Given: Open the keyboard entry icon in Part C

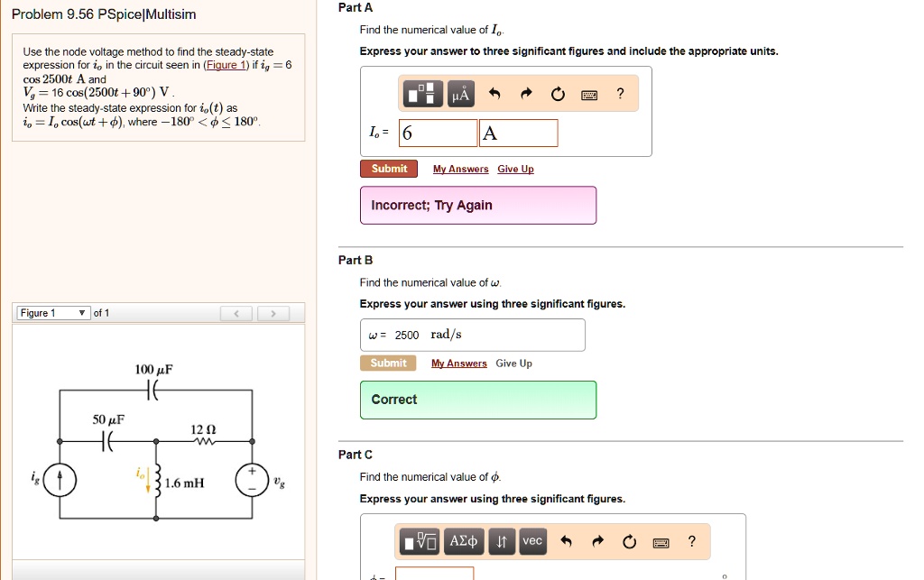Looking at the screenshot, I should [661, 541].
